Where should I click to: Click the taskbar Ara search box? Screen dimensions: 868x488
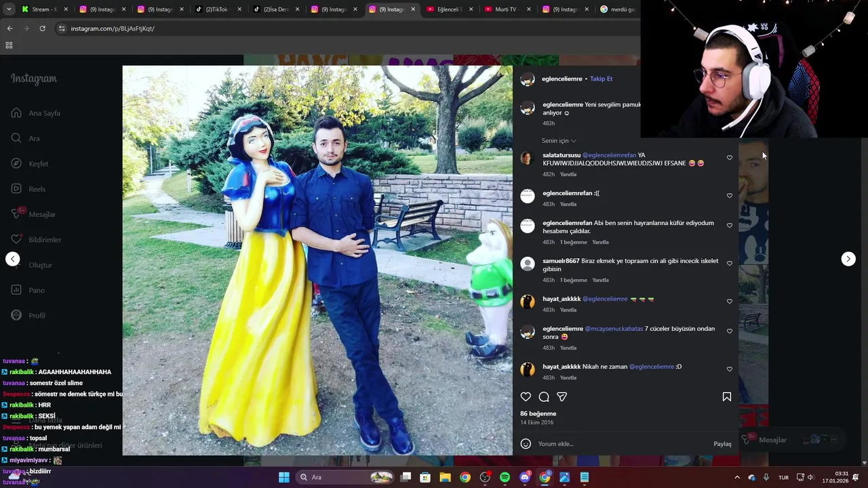pyautogui.click(x=346, y=477)
